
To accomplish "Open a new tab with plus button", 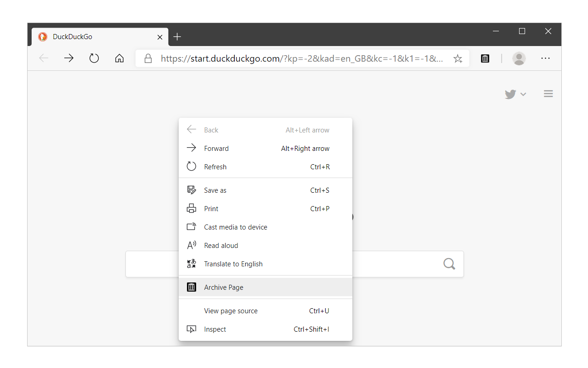I will pos(177,37).
